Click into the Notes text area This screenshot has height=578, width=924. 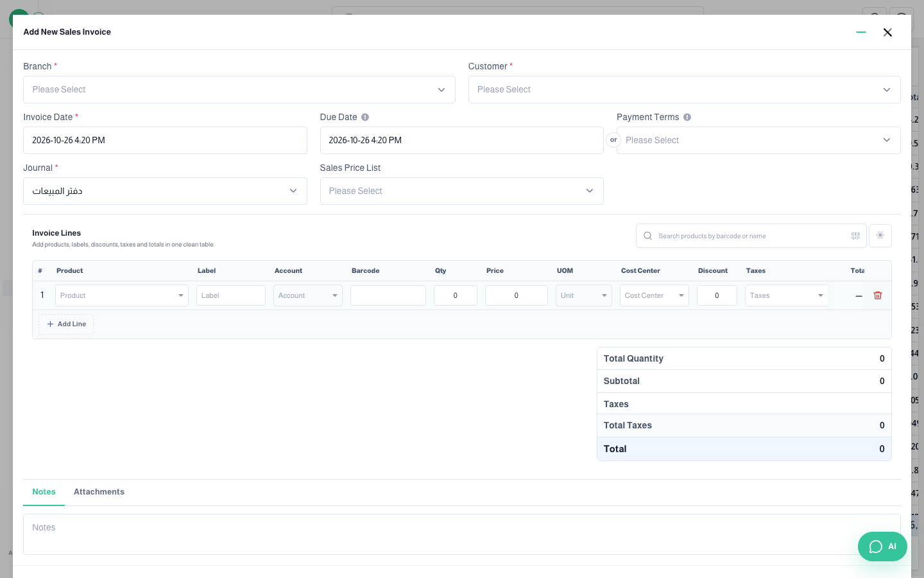tap(462, 534)
